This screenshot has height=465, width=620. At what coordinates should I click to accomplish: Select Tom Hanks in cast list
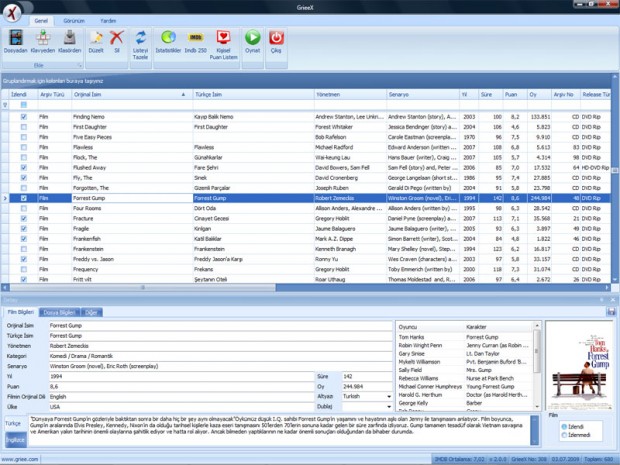pyautogui.click(x=411, y=337)
